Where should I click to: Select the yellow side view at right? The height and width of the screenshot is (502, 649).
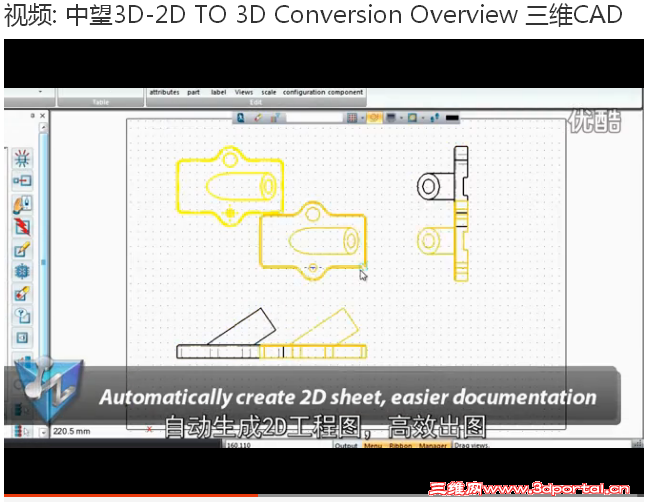tap(442, 241)
